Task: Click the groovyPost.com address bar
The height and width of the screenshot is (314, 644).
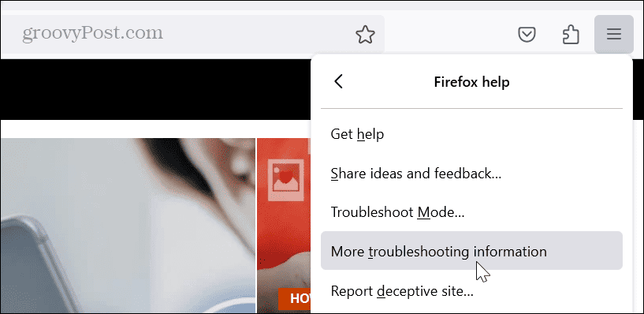Action: (192, 35)
